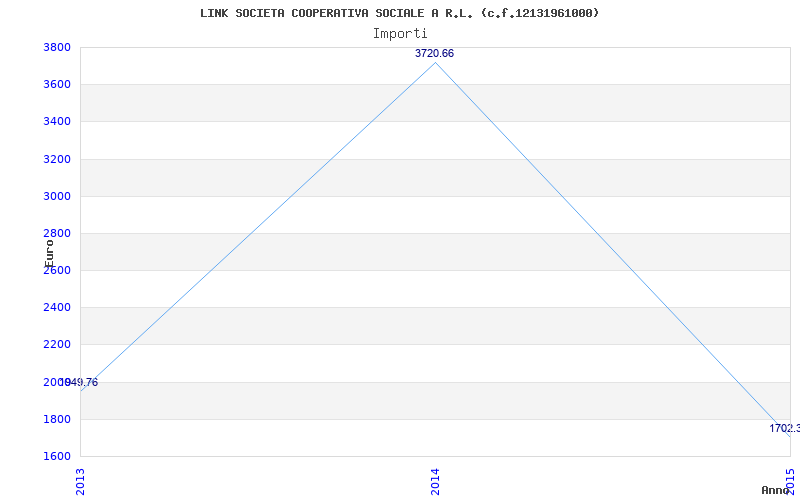Select the 2015 x-axis year label
This screenshot has height=500, width=800.
click(x=790, y=482)
